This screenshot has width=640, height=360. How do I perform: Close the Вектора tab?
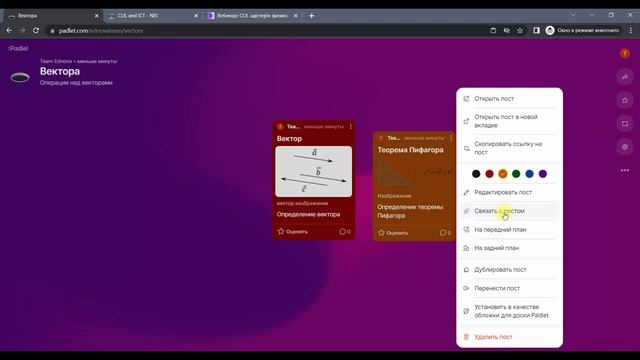pos(96,16)
